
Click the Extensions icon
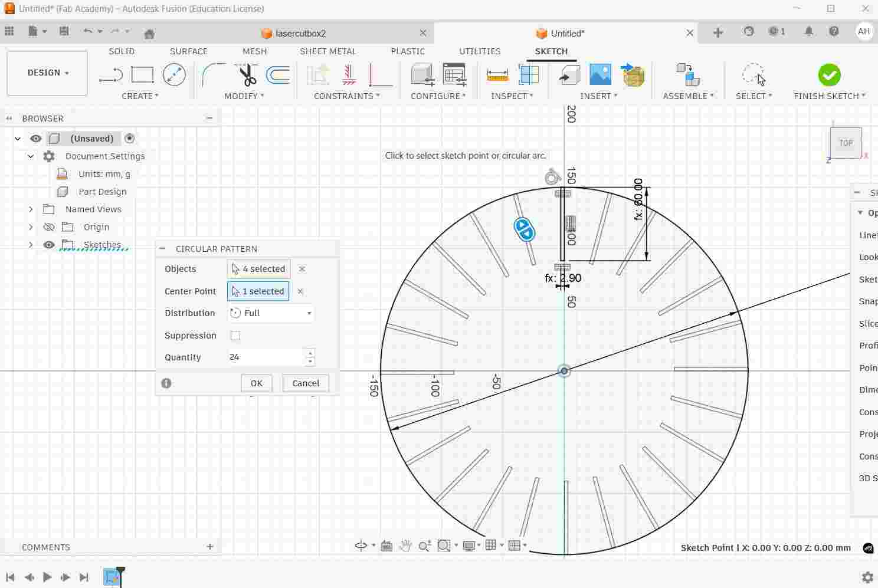749,32
